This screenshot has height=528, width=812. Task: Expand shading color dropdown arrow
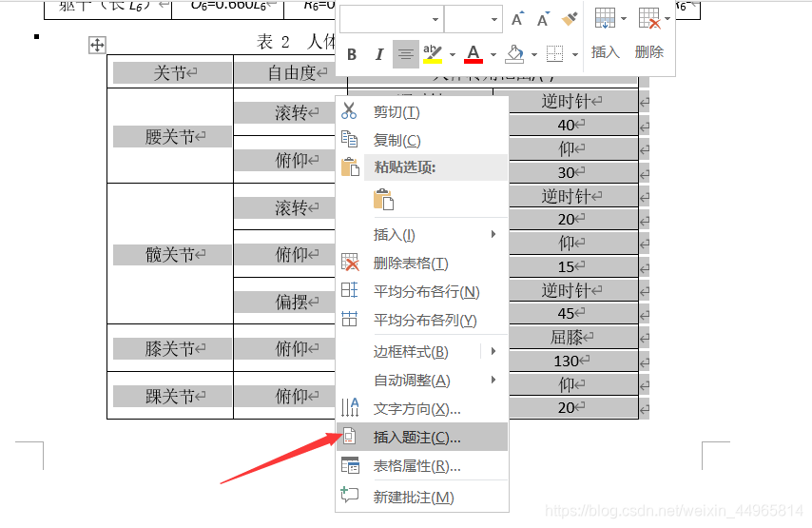[534, 54]
